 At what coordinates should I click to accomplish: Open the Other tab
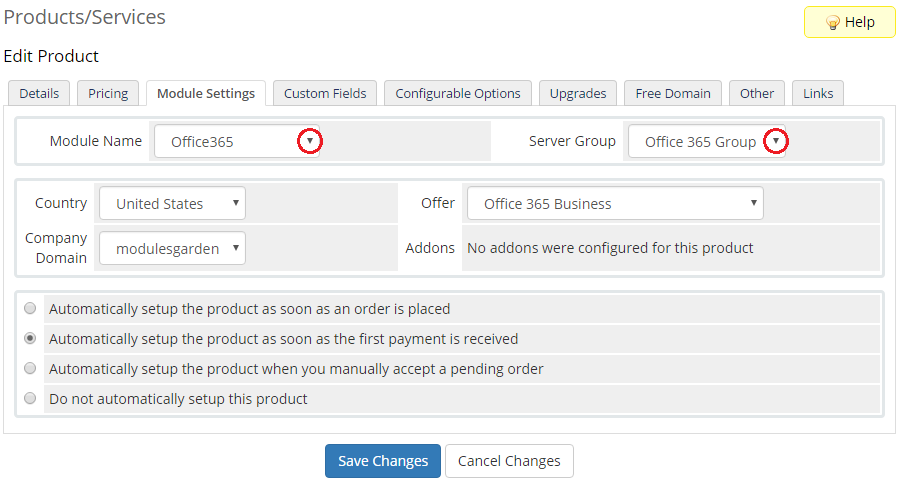click(757, 93)
